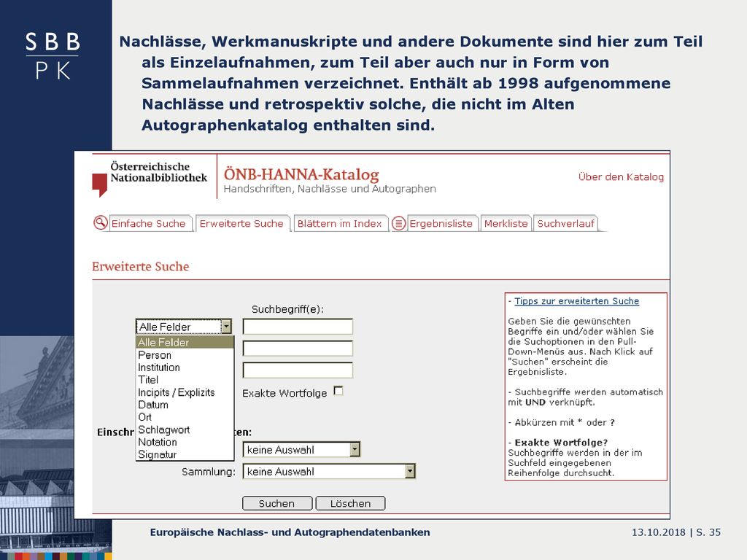
Task: Collapse the Alle Felder dropdown arrow
Action: 226,327
